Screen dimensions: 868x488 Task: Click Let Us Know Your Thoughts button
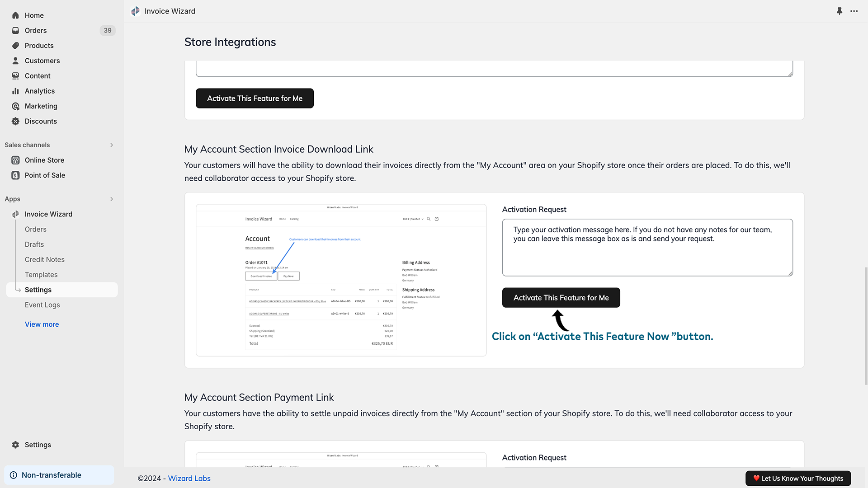tap(798, 478)
